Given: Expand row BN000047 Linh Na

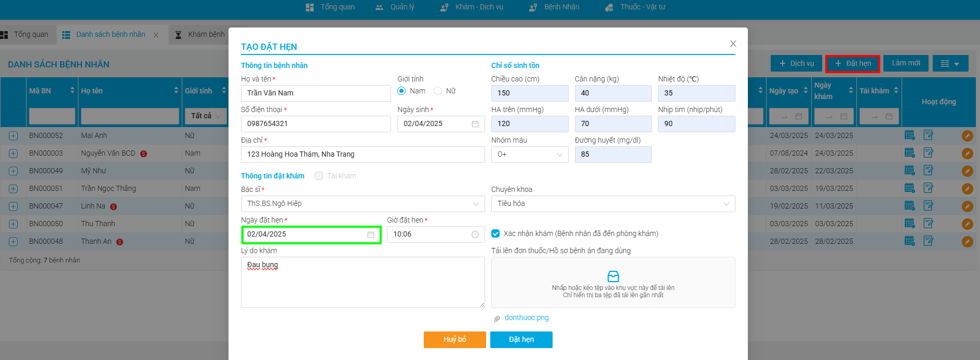Looking at the screenshot, I should [x=13, y=206].
